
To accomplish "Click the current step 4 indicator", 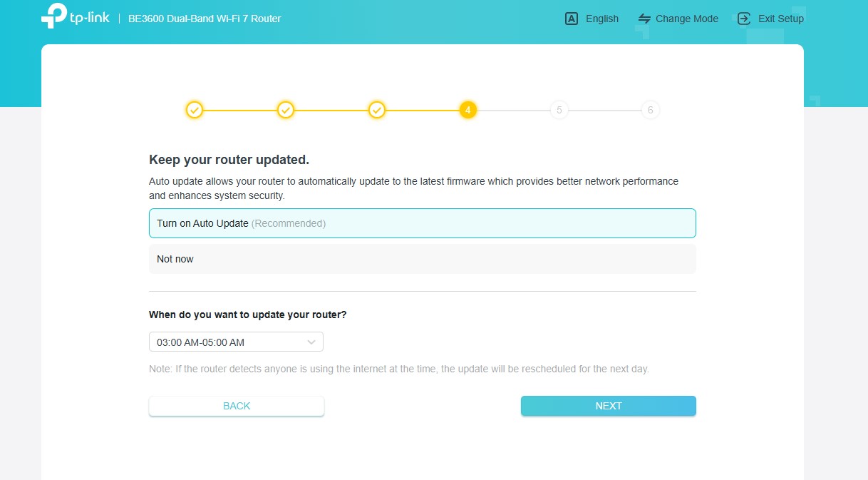I will tap(467, 110).
